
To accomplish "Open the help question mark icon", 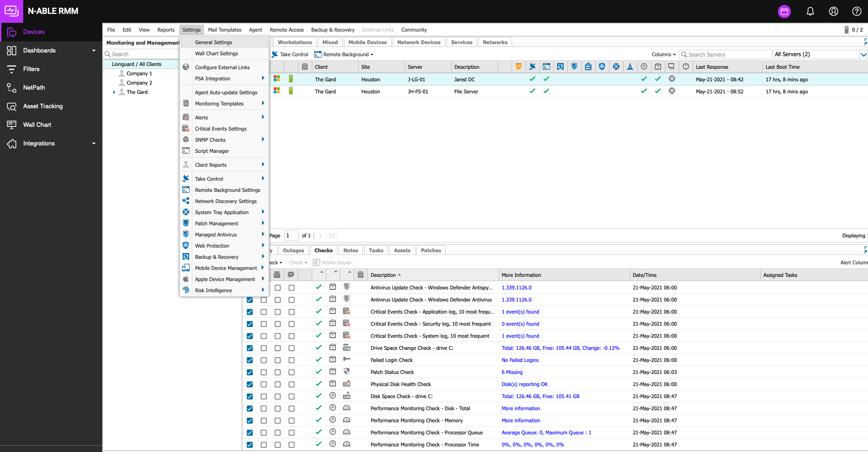I will (x=856, y=11).
